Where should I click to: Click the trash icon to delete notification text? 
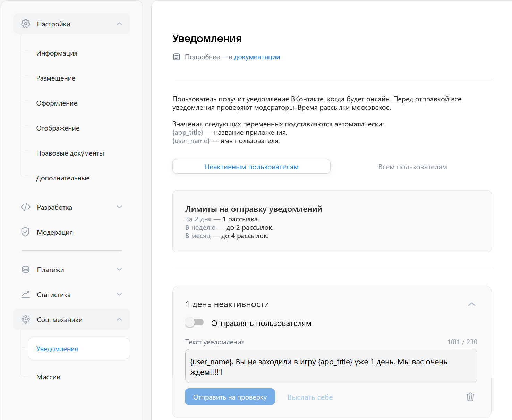click(470, 397)
